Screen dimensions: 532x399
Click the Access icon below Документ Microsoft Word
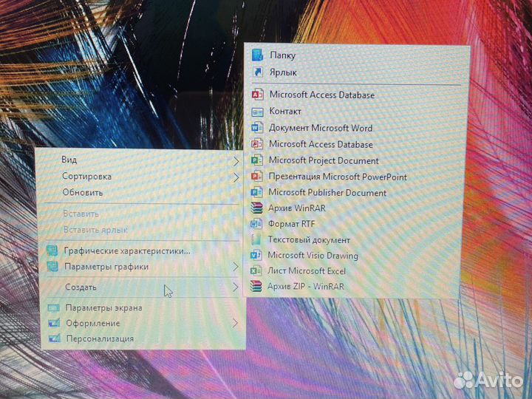257,144
